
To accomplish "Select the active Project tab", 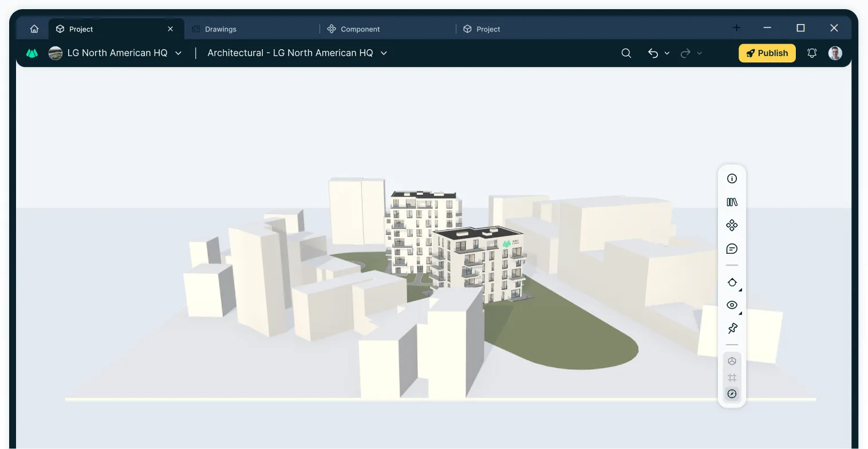I will click(x=116, y=29).
